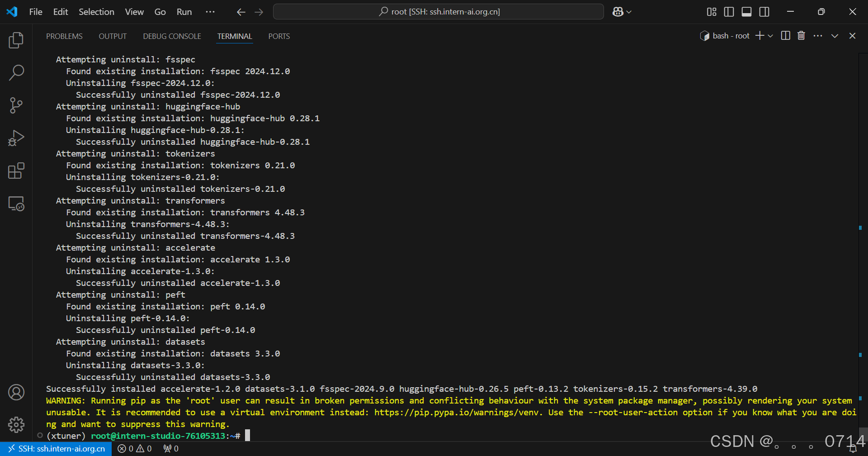The height and width of the screenshot is (456, 868).
Task: Open the Accounts menu icon
Action: [x=16, y=392]
